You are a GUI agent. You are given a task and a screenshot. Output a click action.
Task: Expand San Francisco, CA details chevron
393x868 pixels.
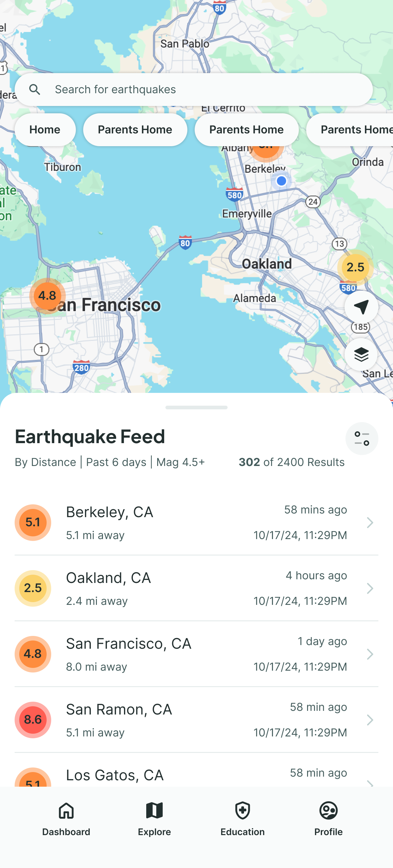[370, 654]
